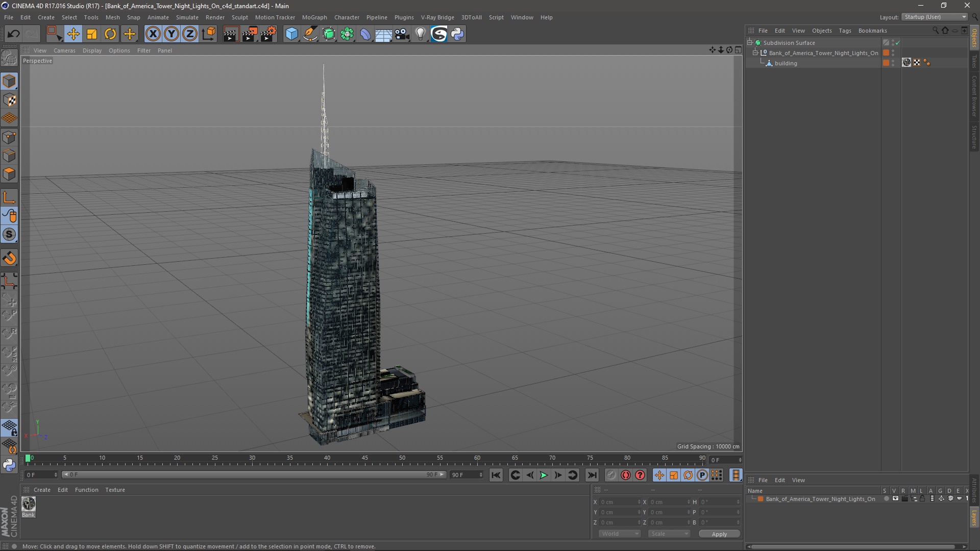Open the Subdivision Surface generator icon
Screen dimensions: 980x551
[x=329, y=34]
